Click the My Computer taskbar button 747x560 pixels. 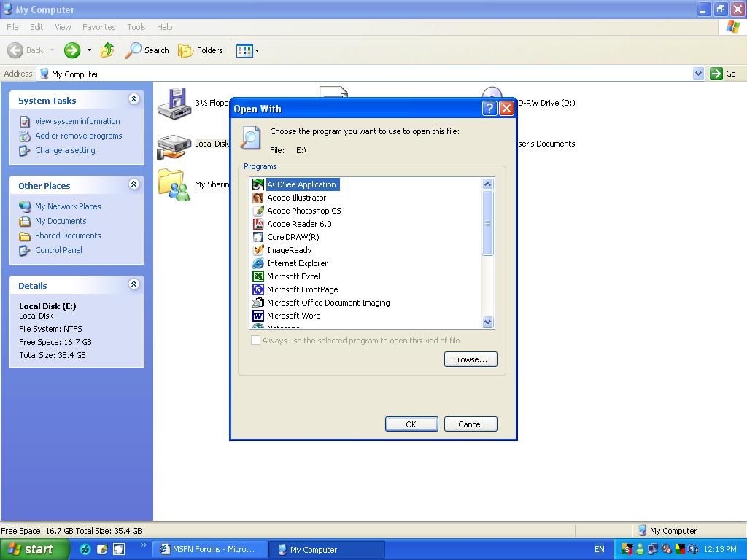326,549
